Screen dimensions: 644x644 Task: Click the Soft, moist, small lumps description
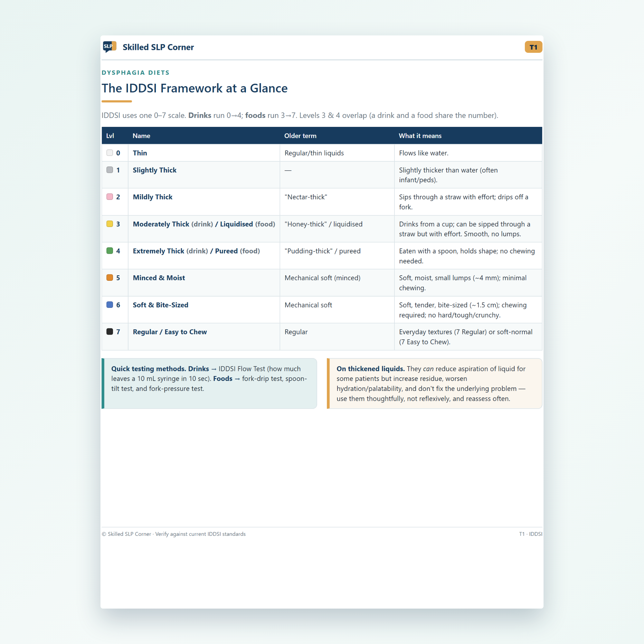pyautogui.click(x=463, y=283)
